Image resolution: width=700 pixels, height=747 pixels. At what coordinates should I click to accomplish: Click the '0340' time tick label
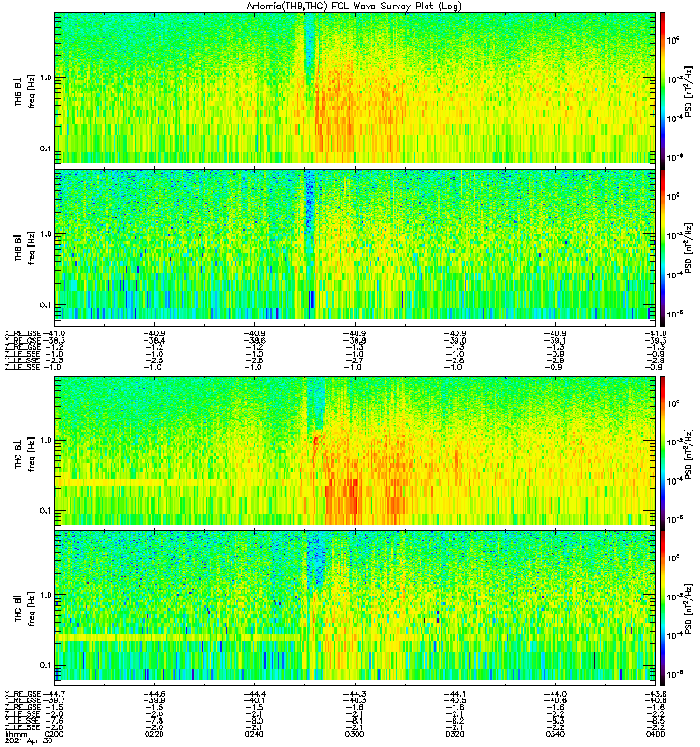[554, 734]
